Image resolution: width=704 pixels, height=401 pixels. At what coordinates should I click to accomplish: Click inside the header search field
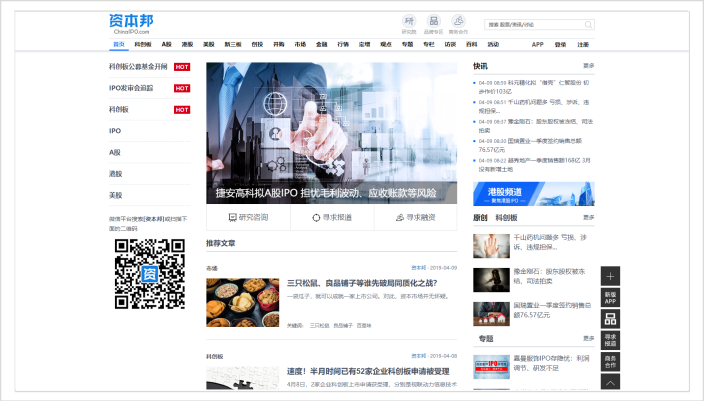pyautogui.click(x=539, y=25)
